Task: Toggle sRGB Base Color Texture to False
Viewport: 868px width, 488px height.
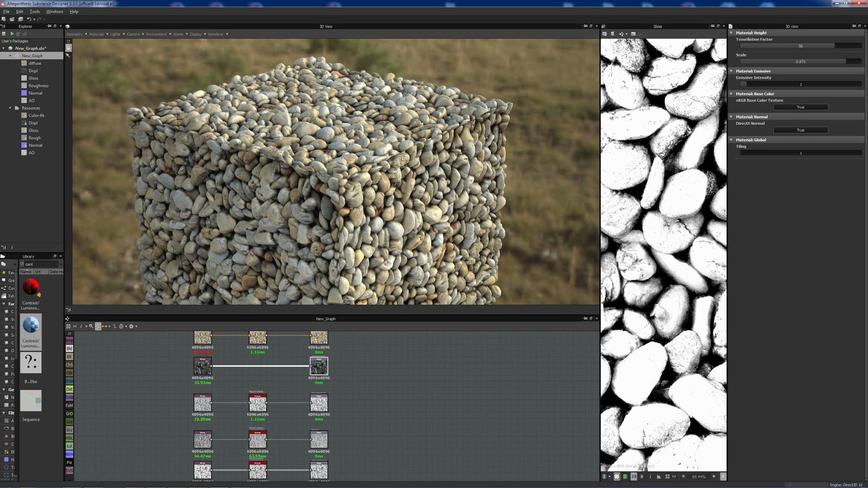Action: pos(800,107)
